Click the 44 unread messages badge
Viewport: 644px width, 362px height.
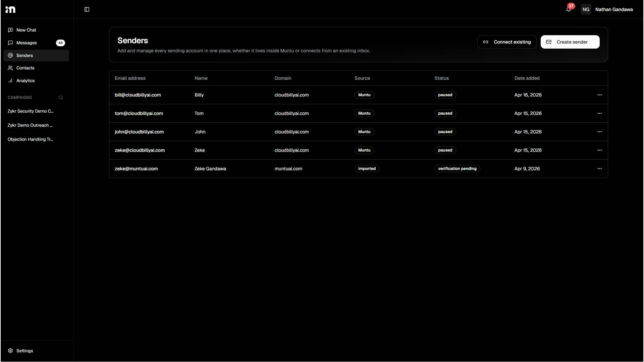point(60,43)
